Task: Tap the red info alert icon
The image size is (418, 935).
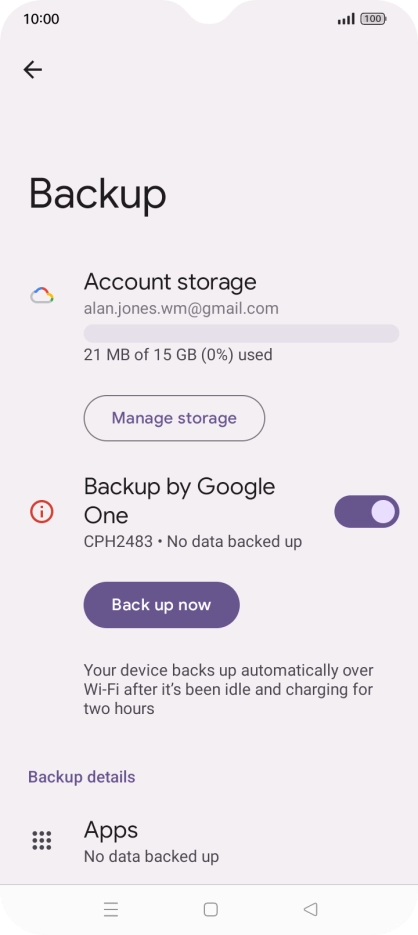Action: (42, 512)
